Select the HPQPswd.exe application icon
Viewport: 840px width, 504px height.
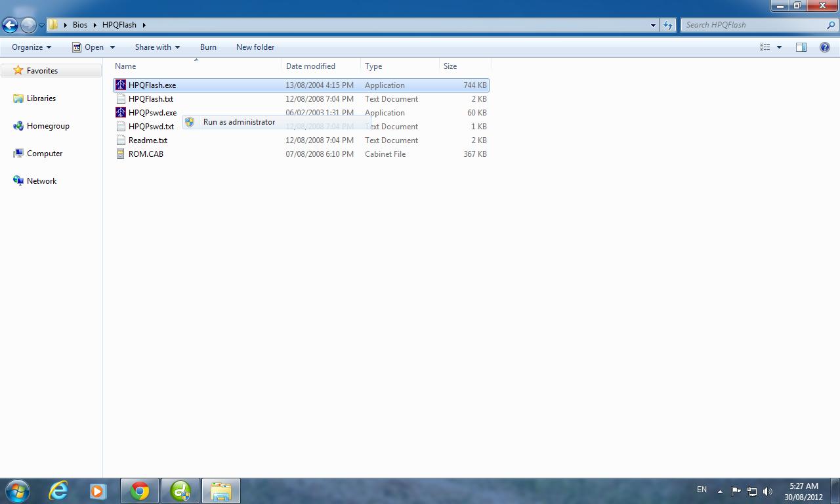pos(121,113)
